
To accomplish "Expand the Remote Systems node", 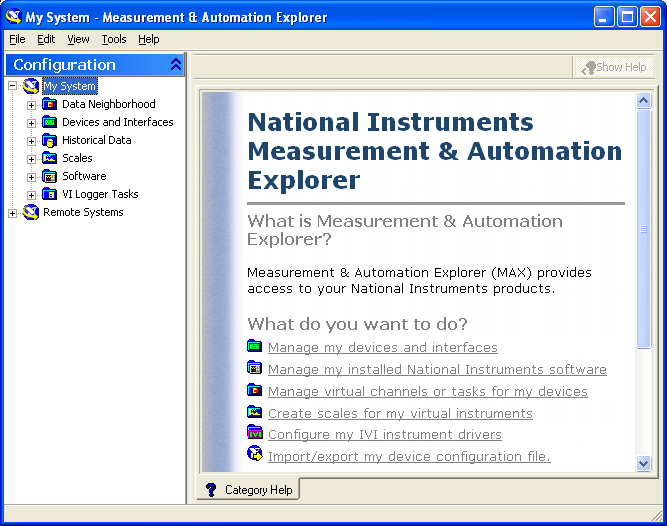I will 13,213.
